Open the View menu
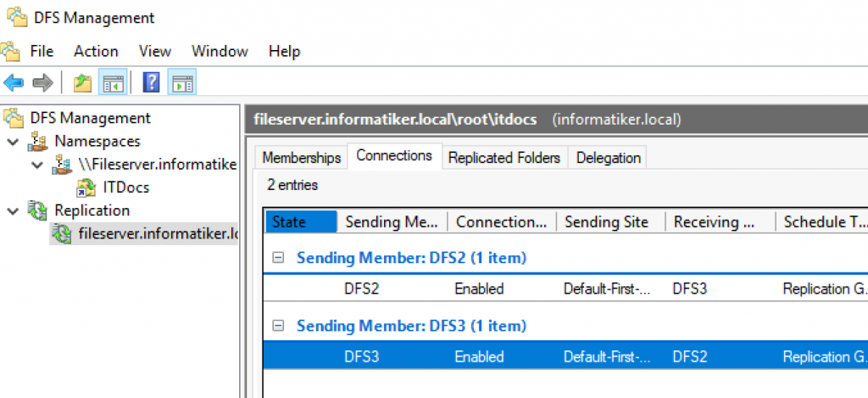The image size is (868, 398). pyautogui.click(x=155, y=52)
